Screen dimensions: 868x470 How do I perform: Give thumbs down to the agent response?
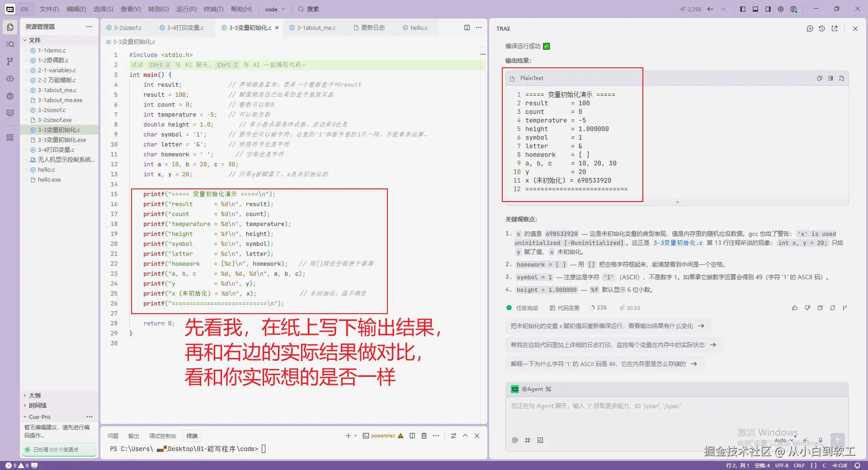pos(807,308)
